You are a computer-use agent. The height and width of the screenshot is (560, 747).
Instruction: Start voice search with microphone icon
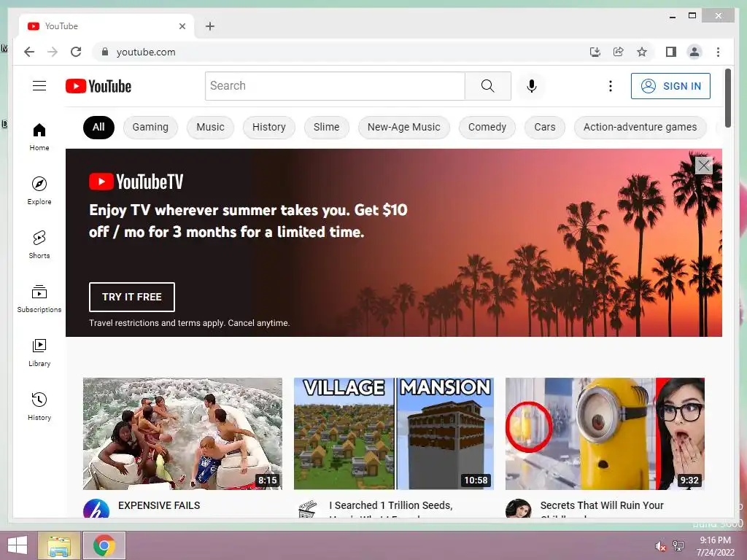(532, 86)
